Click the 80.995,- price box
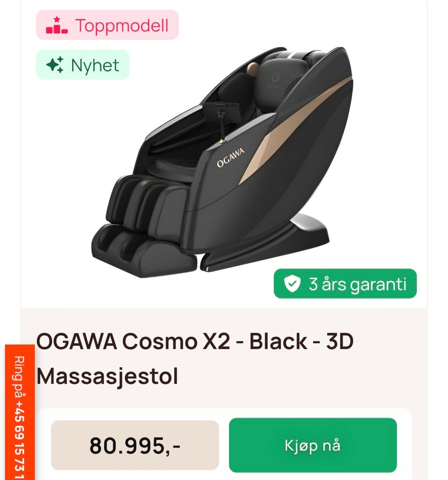The height and width of the screenshot is (480, 448). [135, 445]
